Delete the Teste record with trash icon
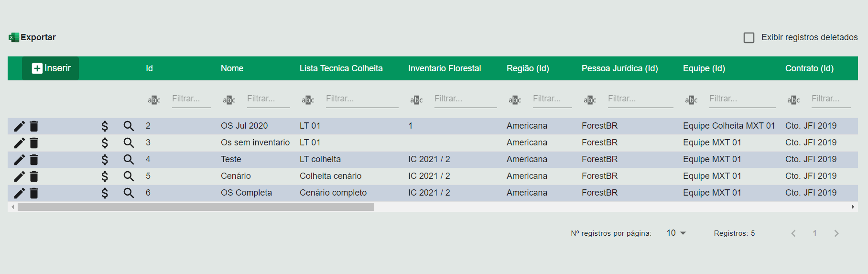 (34, 160)
